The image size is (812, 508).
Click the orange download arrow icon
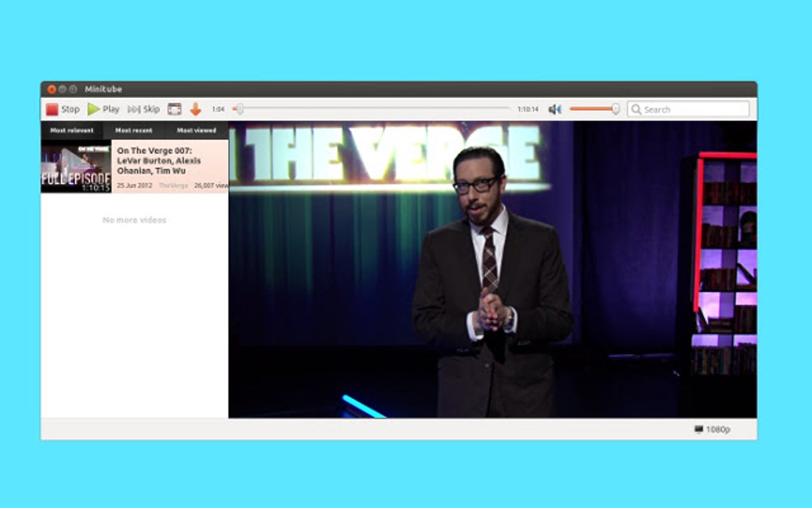195,109
